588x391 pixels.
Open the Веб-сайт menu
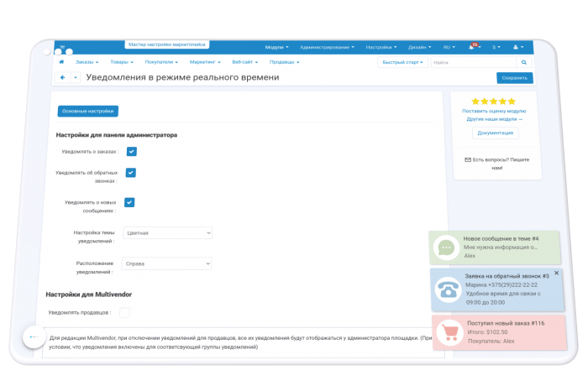tap(245, 62)
